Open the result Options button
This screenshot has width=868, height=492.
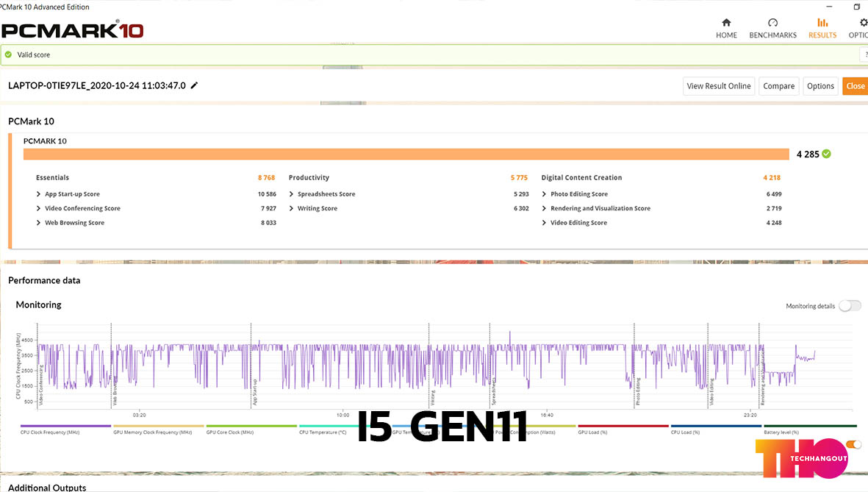click(x=820, y=86)
